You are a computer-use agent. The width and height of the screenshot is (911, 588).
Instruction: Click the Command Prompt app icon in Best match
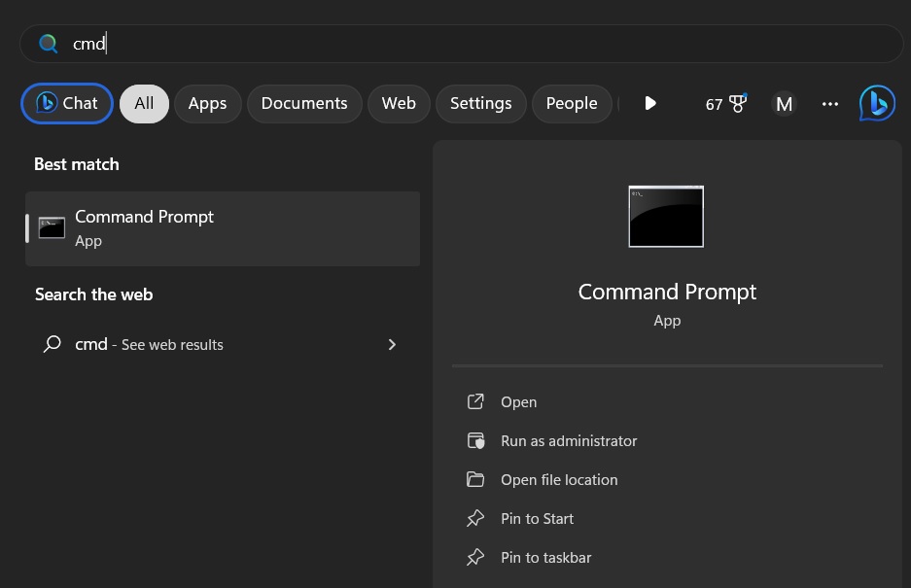[x=51, y=227]
